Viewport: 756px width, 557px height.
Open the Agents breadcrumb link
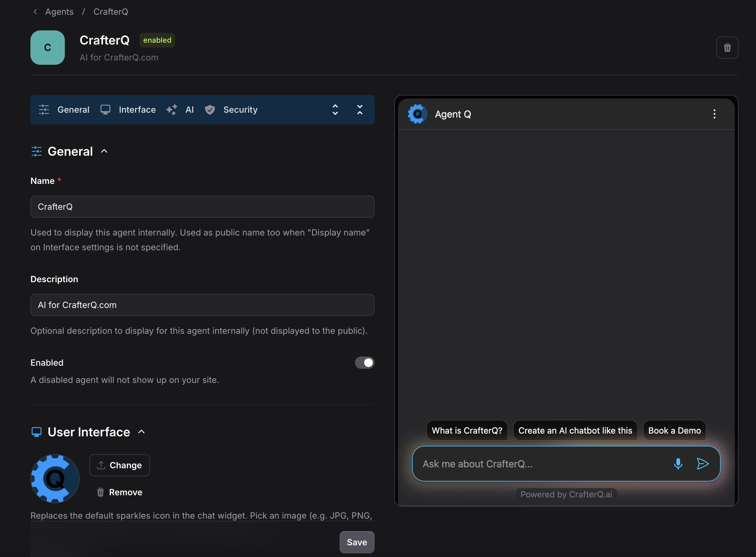point(59,12)
